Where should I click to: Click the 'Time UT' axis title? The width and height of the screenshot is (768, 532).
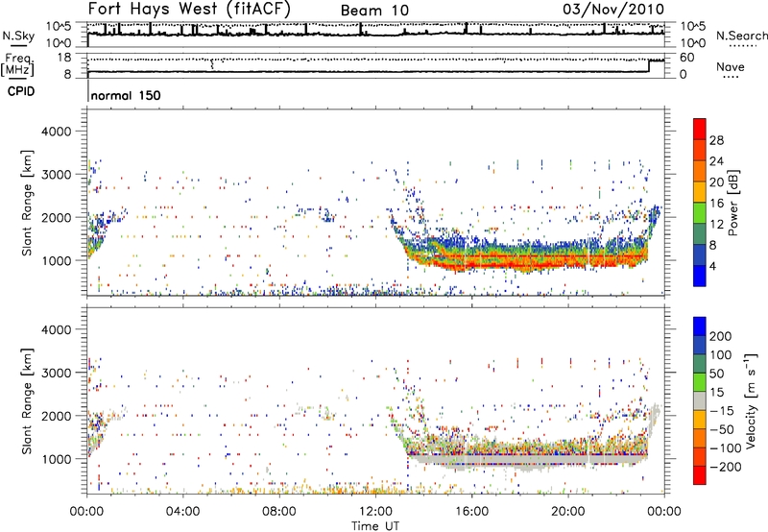tap(375, 526)
